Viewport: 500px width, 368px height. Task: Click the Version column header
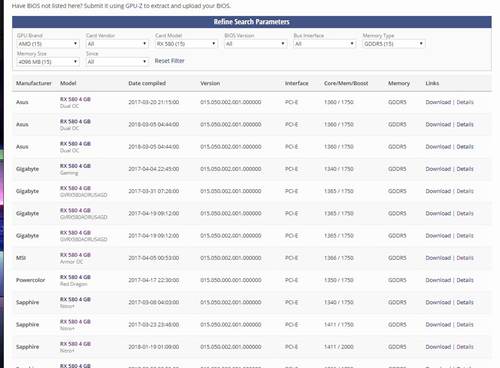coord(210,83)
